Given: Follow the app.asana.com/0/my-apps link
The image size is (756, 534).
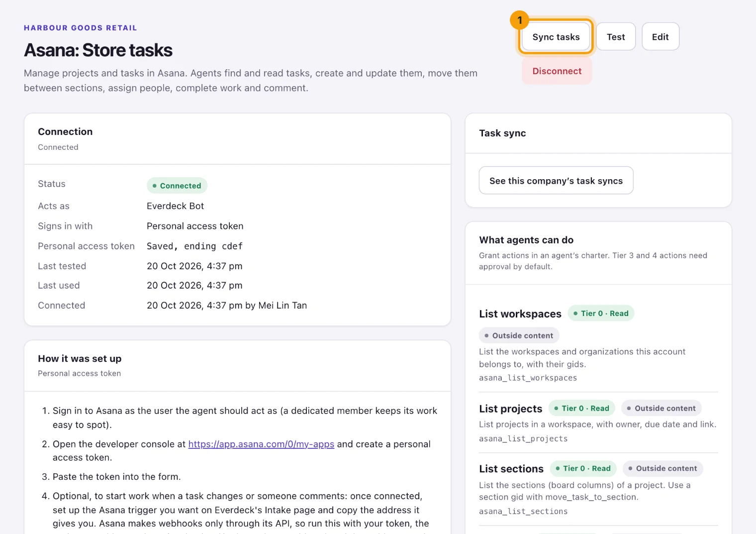Looking at the screenshot, I should [x=261, y=444].
